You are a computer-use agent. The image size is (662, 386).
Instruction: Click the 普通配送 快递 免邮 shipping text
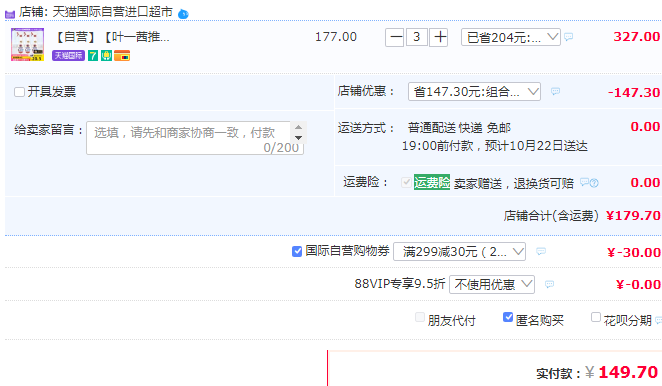[x=459, y=128]
